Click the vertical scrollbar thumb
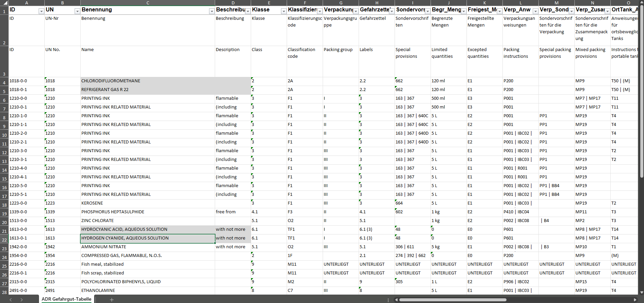 (x=641, y=91)
